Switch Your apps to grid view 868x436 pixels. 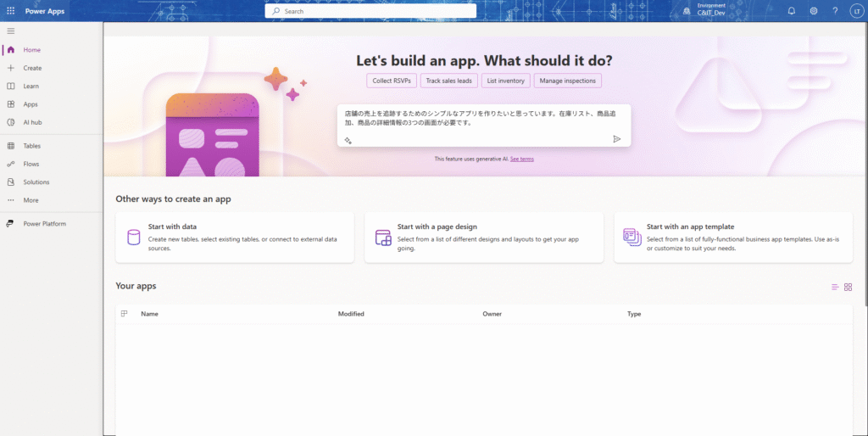click(x=848, y=288)
